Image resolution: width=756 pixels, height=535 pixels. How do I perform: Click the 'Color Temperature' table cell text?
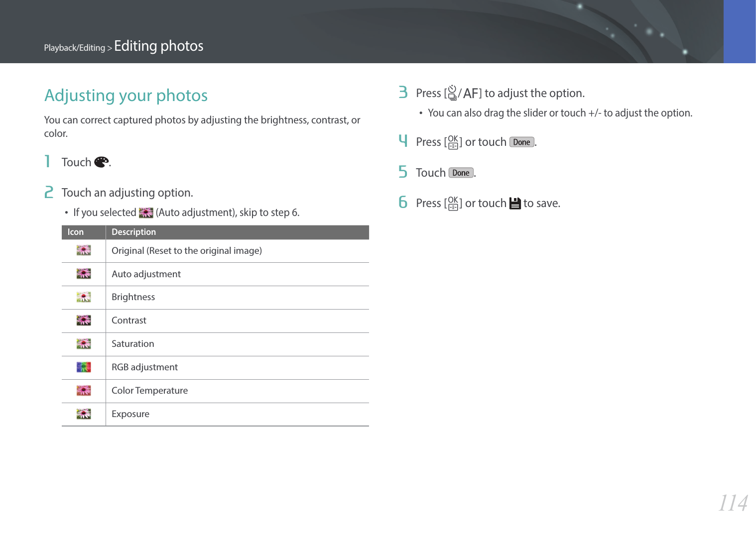pyautogui.click(x=150, y=391)
